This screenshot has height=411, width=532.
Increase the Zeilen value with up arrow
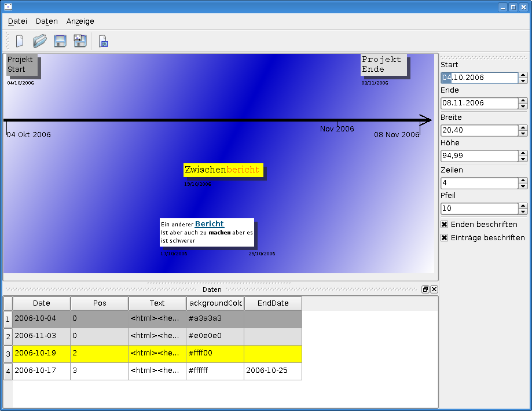[523, 181]
